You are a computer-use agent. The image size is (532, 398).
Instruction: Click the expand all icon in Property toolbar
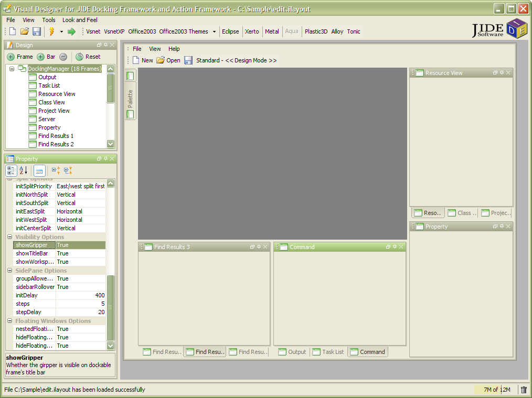56,170
